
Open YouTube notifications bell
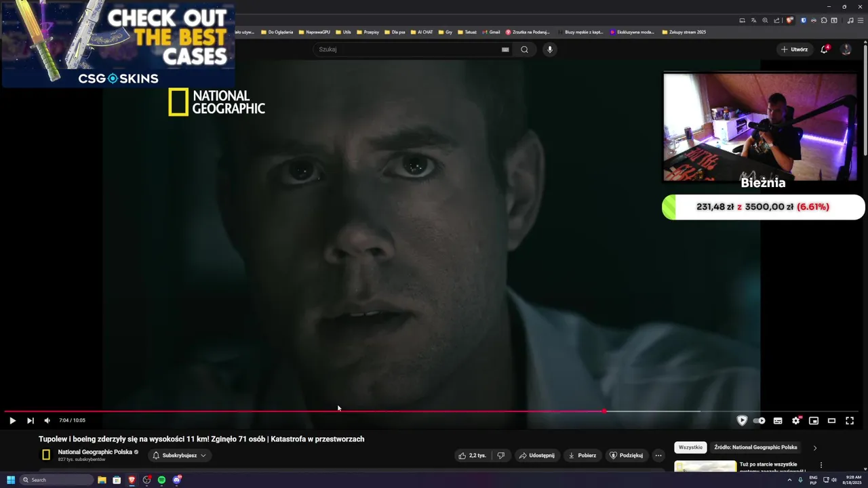pyautogui.click(x=825, y=49)
